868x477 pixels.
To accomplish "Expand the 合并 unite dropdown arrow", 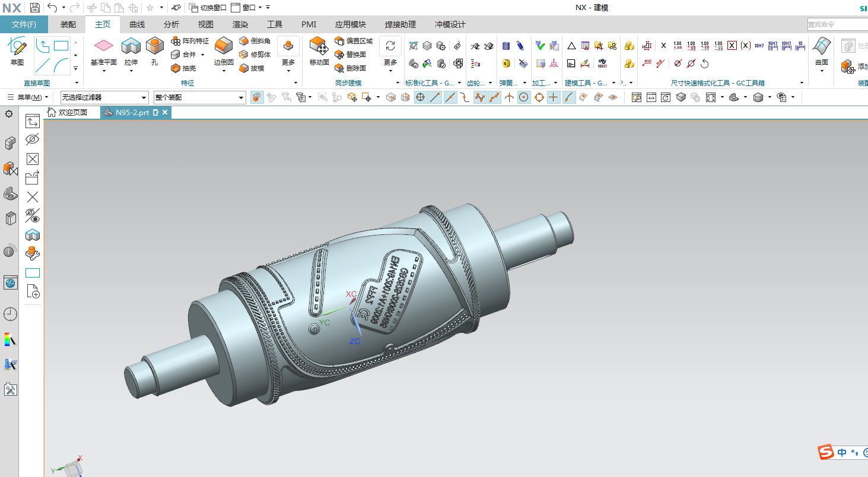I will tap(203, 55).
